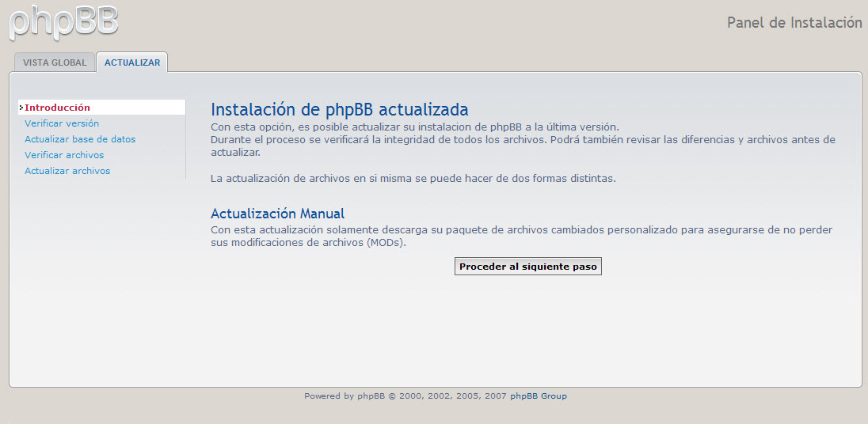The height and width of the screenshot is (424, 868).
Task: Click Proceder al siguiente paso button
Action: [528, 267]
